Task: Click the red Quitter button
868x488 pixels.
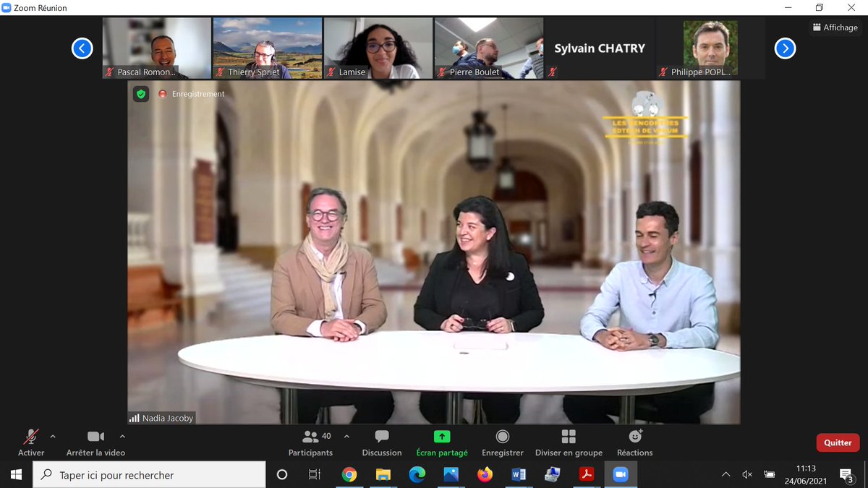Action: click(x=838, y=442)
